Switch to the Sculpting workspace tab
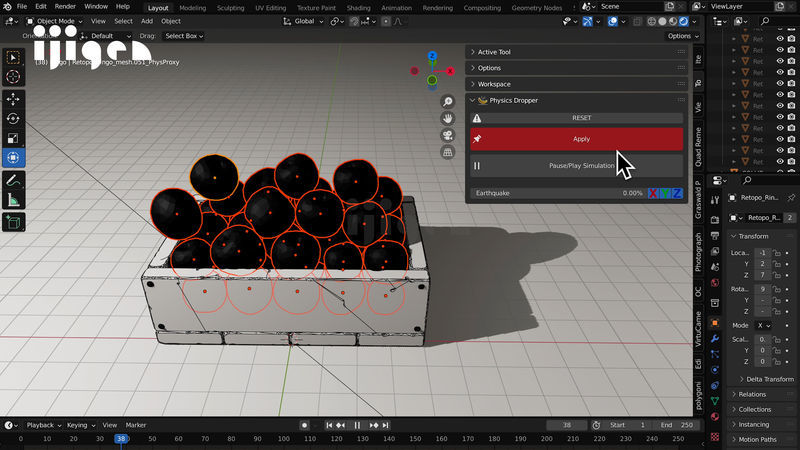This screenshot has width=800, height=450. [230, 8]
